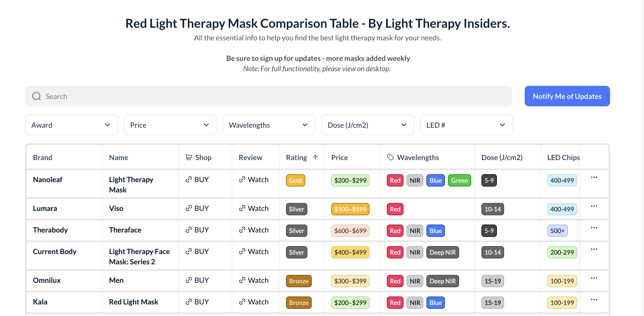Image resolution: width=644 pixels, height=316 pixels.
Task: Sort by the Brand column header
Action: tap(43, 157)
